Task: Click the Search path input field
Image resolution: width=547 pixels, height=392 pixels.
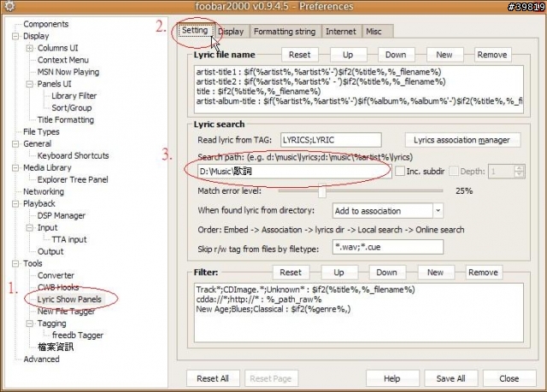Action: tap(294, 171)
